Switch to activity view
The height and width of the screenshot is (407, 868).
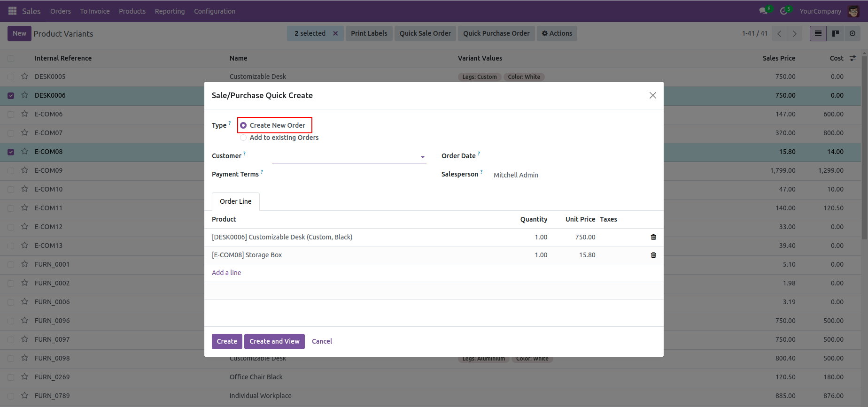coord(852,33)
